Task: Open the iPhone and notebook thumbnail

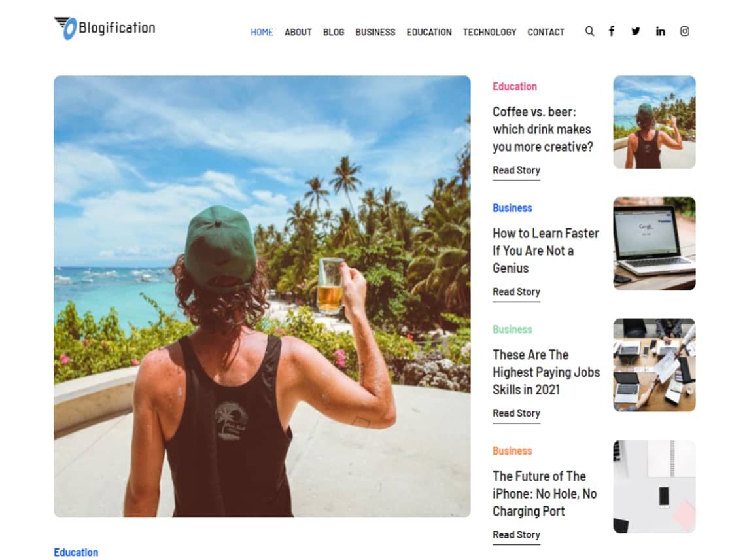Action: pos(654,487)
